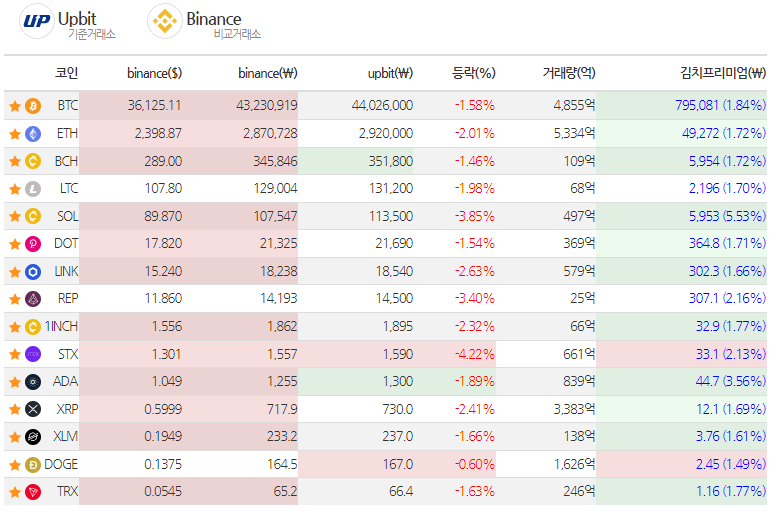Sort by the 김치프리미엄(₩) column header

point(723,73)
